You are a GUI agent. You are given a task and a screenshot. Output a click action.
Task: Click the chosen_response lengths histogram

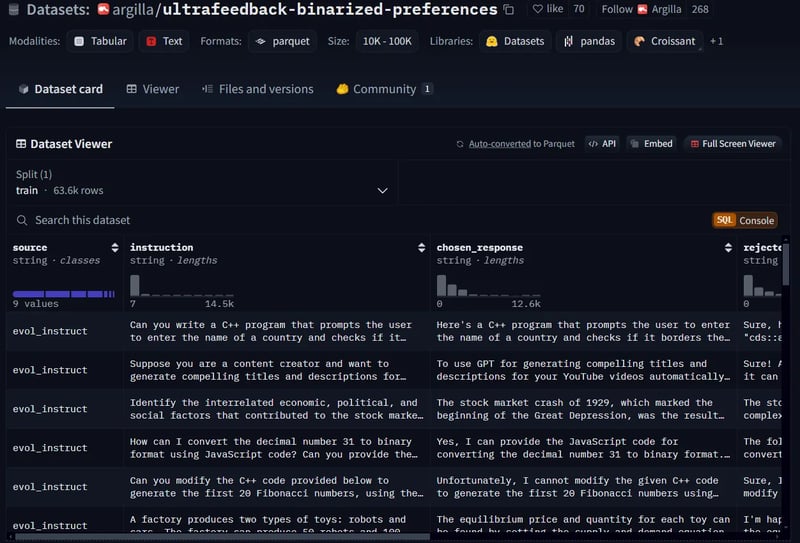point(488,286)
